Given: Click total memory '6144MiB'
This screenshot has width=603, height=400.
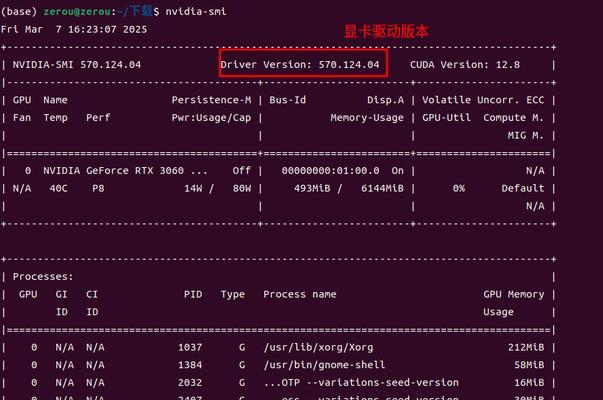Looking at the screenshot, I should 382,188.
